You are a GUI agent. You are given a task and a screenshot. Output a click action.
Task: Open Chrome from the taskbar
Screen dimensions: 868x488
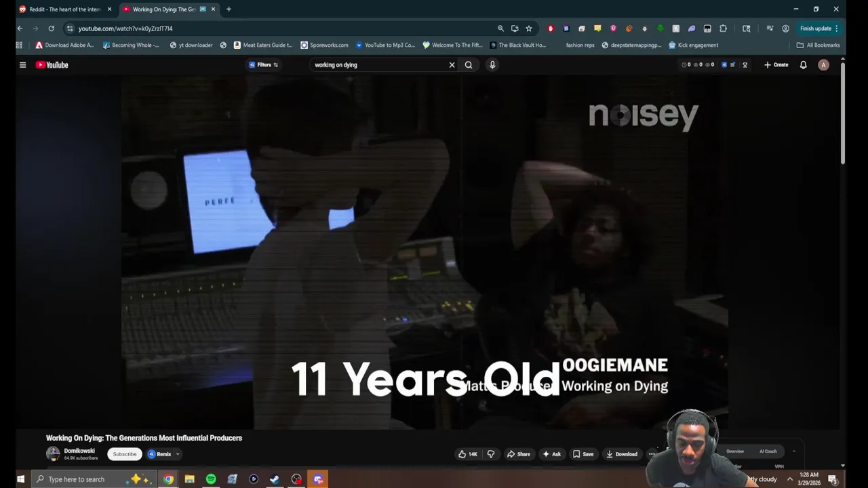coord(168,479)
